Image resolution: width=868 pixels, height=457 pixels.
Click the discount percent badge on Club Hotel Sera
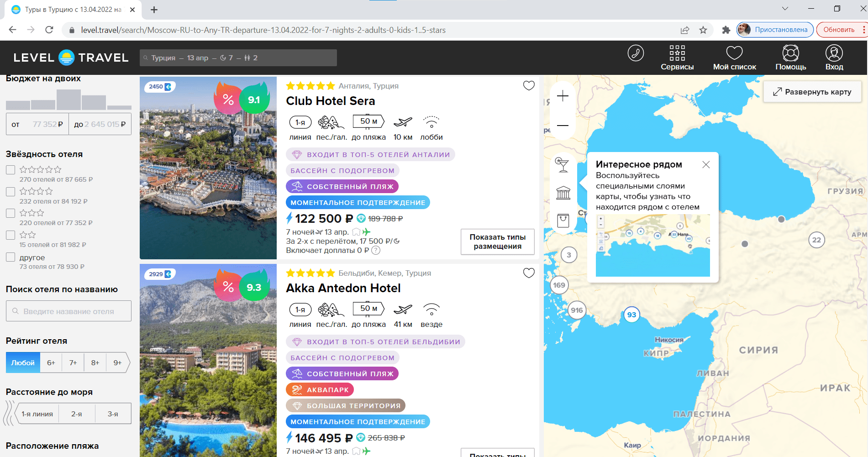click(x=228, y=100)
